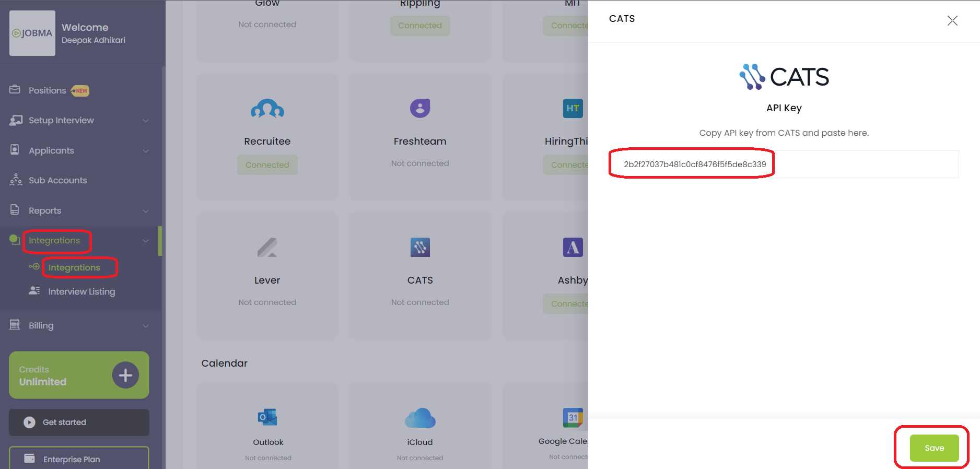980x469 pixels.
Task: Expand the Billing chevron
Action: tap(146, 326)
